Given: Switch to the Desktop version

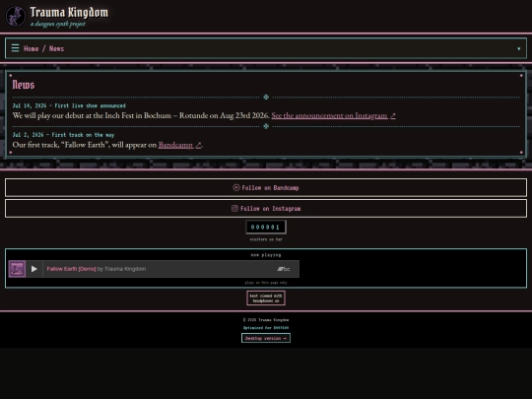Looking at the screenshot, I should point(266,338).
